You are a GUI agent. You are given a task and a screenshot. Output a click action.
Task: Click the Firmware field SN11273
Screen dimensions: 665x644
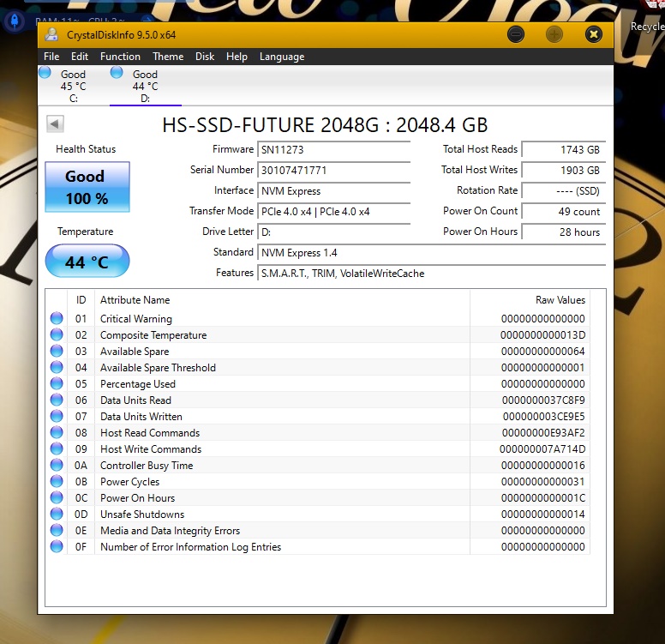(333, 149)
